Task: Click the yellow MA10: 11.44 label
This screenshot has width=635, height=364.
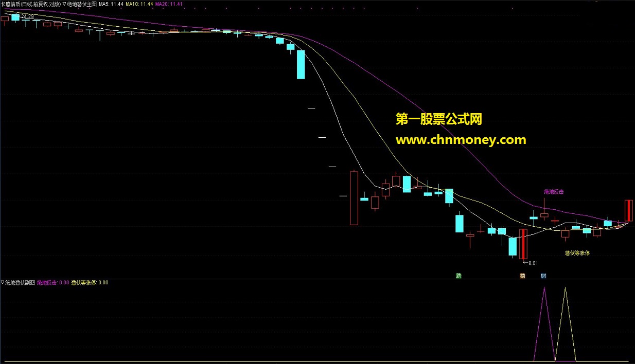Action: (x=139, y=3)
